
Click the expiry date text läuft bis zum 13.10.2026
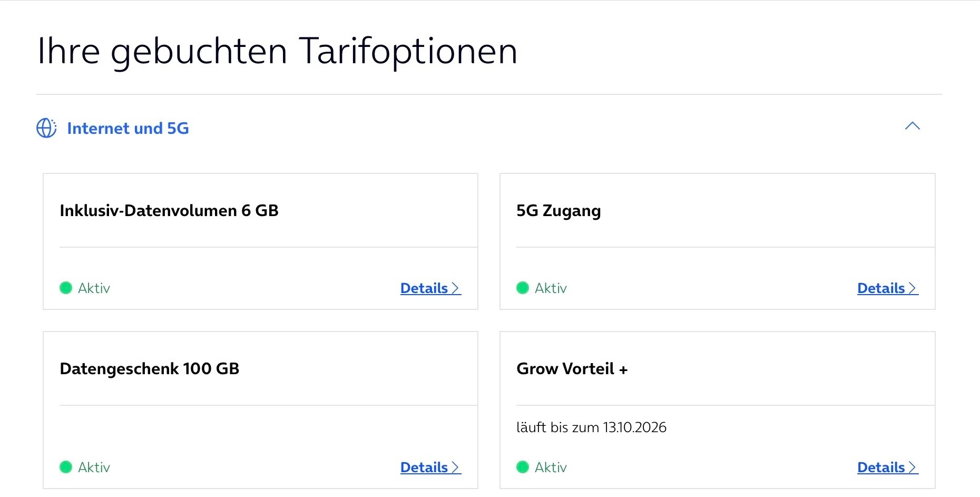[x=591, y=427]
